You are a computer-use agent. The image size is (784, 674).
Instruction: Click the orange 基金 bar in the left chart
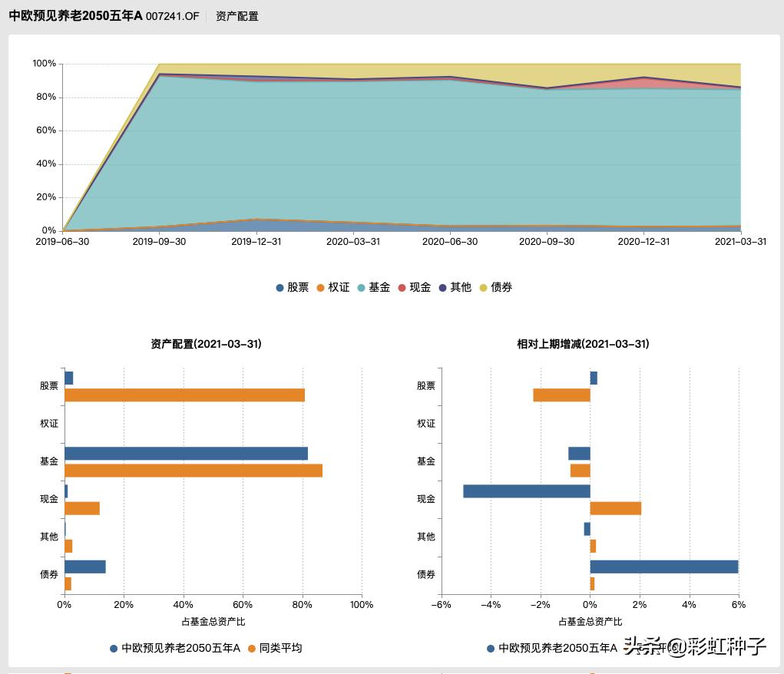192,470
